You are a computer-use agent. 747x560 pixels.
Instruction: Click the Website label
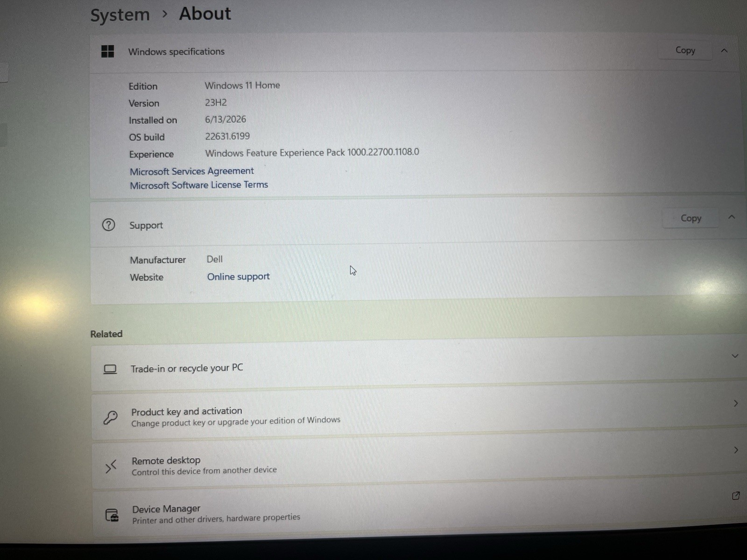(147, 277)
